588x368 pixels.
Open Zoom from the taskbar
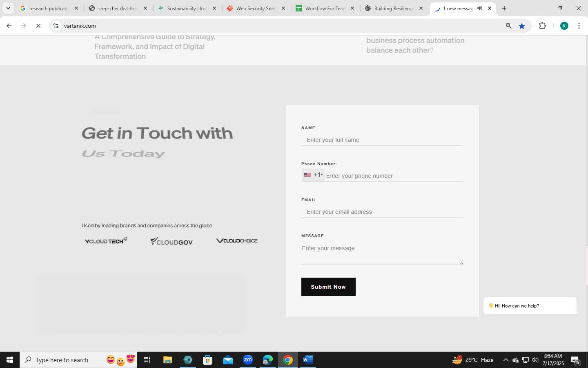[x=248, y=360]
